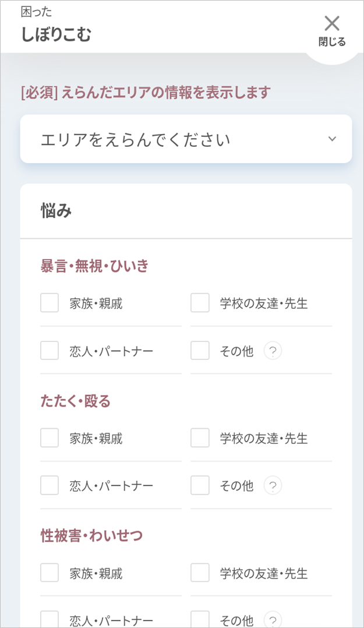Screen dimensions: 364x628
Task: Show help for その他 under 暴言・無視・ひいき
Action: pyautogui.click(x=273, y=351)
